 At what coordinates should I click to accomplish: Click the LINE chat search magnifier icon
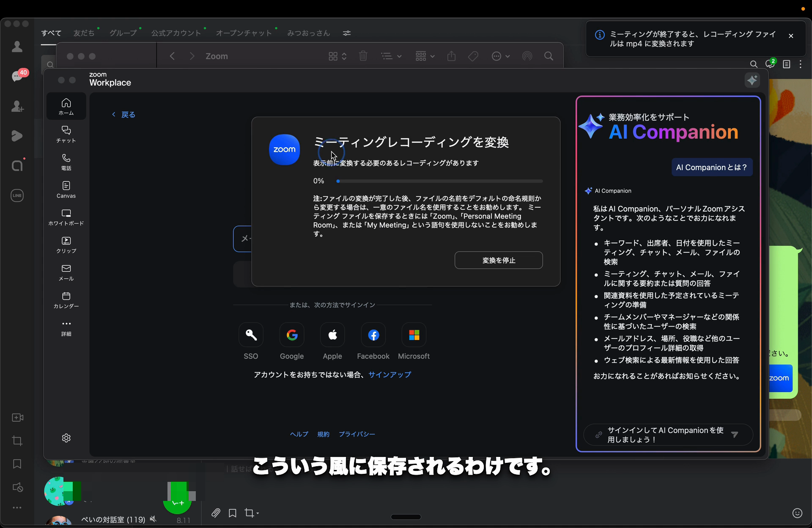pyautogui.click(x=754, y=64)
